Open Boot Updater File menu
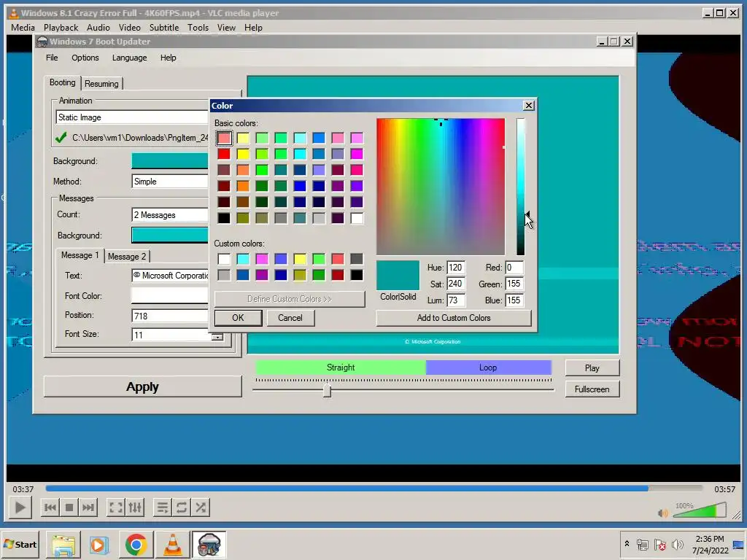The width and height of the screenshot is (747, 560). (x=52, y=58)
